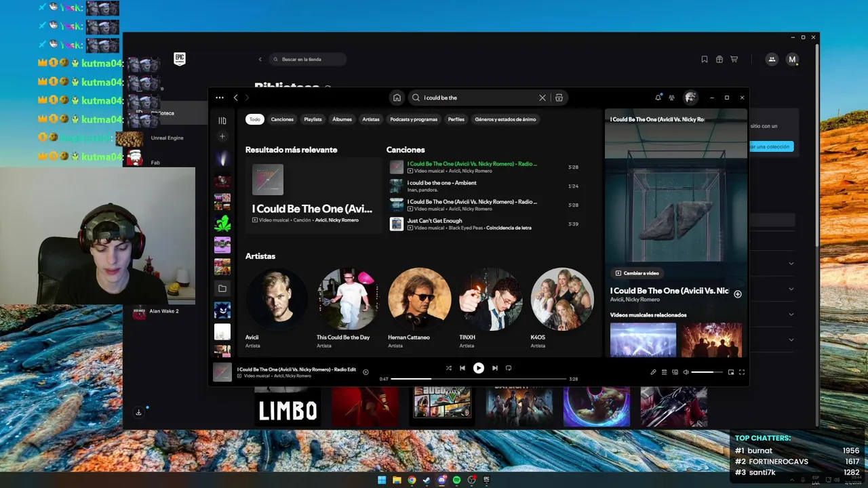This screenshot has height=488, width=868.
Task: Expand first chevron in Epic right panel
Action: (x=791, y=264)
